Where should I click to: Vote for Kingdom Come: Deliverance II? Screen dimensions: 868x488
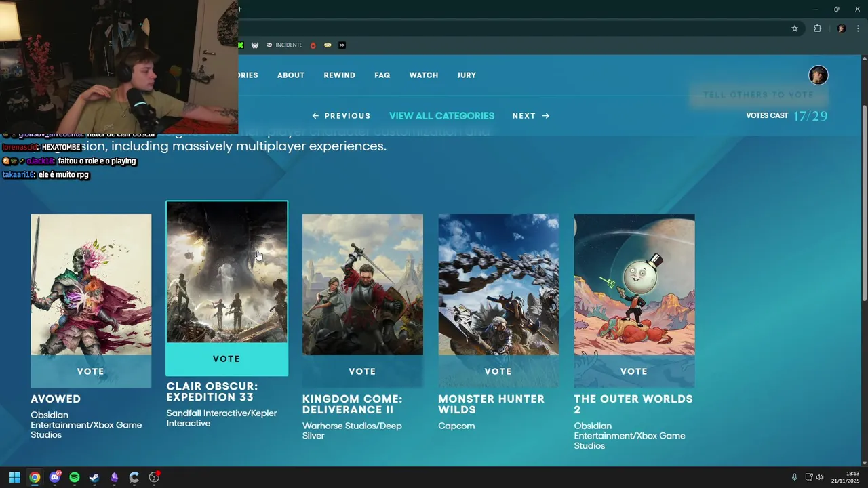[x=362, y=371]
